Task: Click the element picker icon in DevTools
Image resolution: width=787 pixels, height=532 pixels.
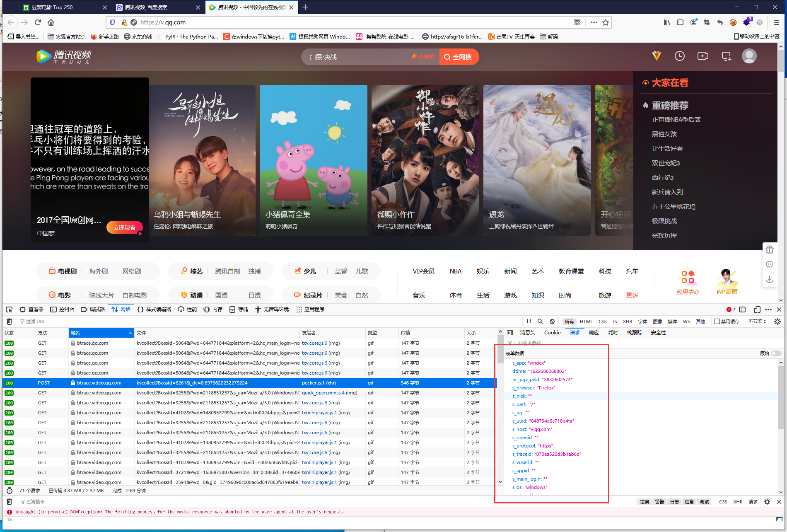Action: point(9,310)
